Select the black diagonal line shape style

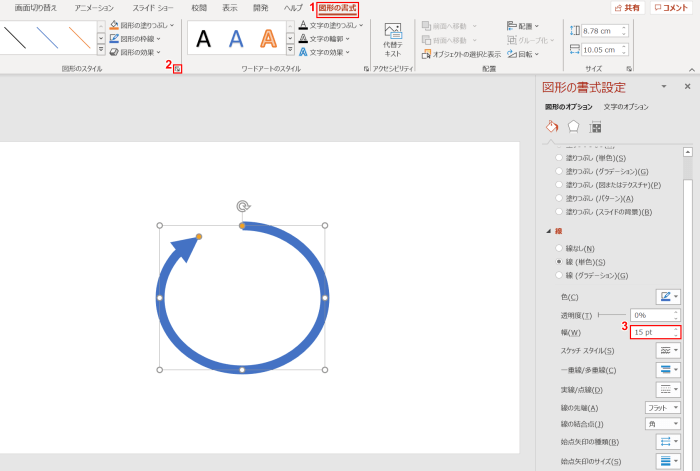point(15,38)
